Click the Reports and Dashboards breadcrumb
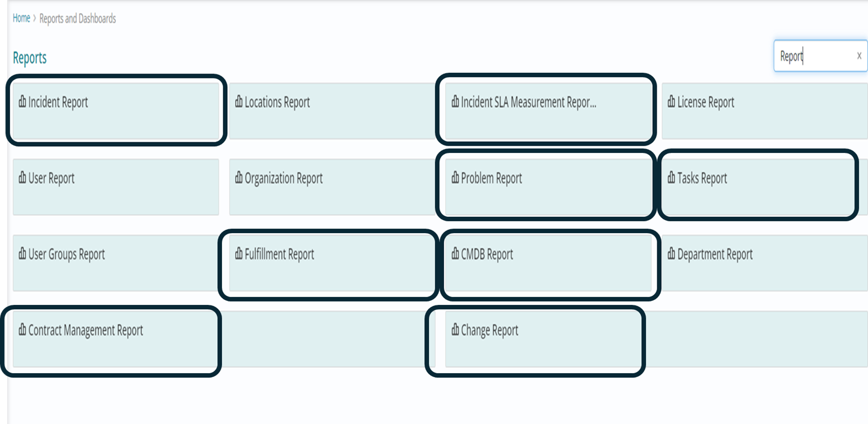This screenshot has height=424, width=868. point(77,18)
